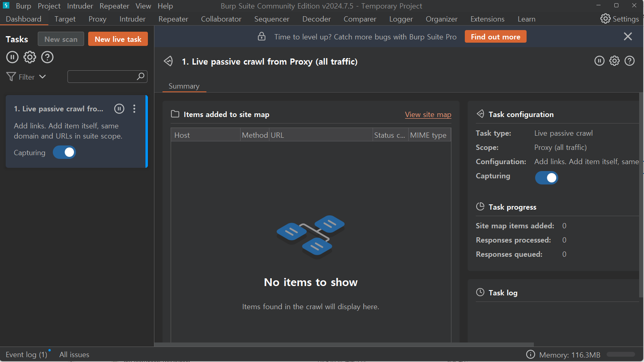Open the Help menu

coord(165,6)
